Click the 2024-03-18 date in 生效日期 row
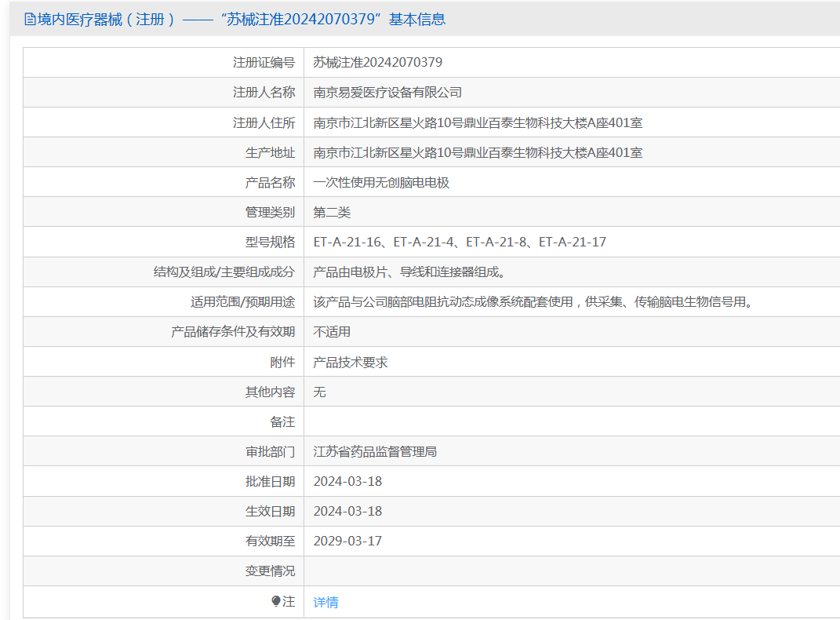Image resolution: width=840 pixels, height=620 pixels. tap(347, 511)
